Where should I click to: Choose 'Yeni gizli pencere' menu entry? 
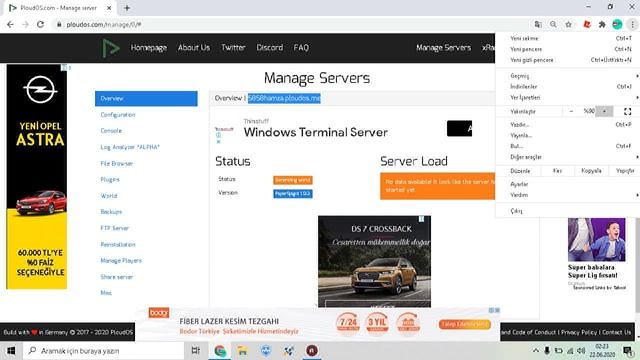[567, 60]
